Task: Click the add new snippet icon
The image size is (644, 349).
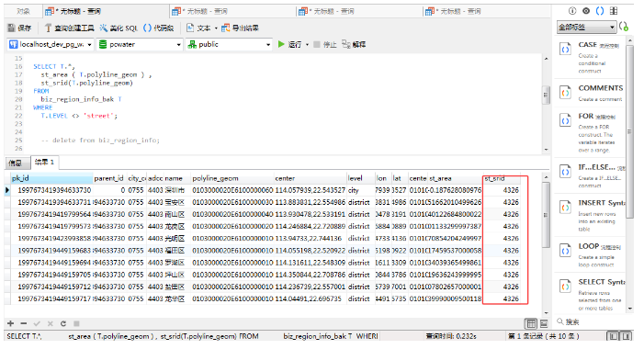Action: [x=624, y=28]
